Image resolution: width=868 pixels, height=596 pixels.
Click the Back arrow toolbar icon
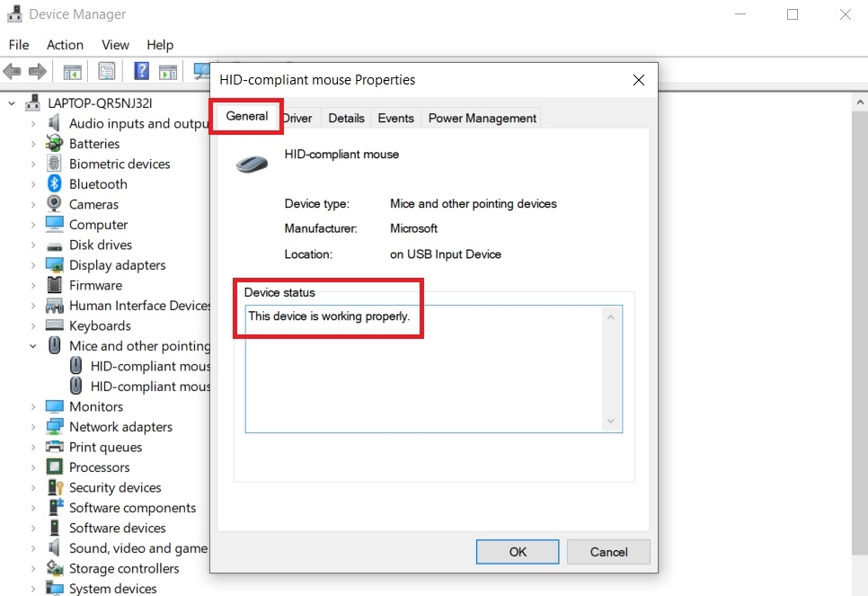pos(13,71)
